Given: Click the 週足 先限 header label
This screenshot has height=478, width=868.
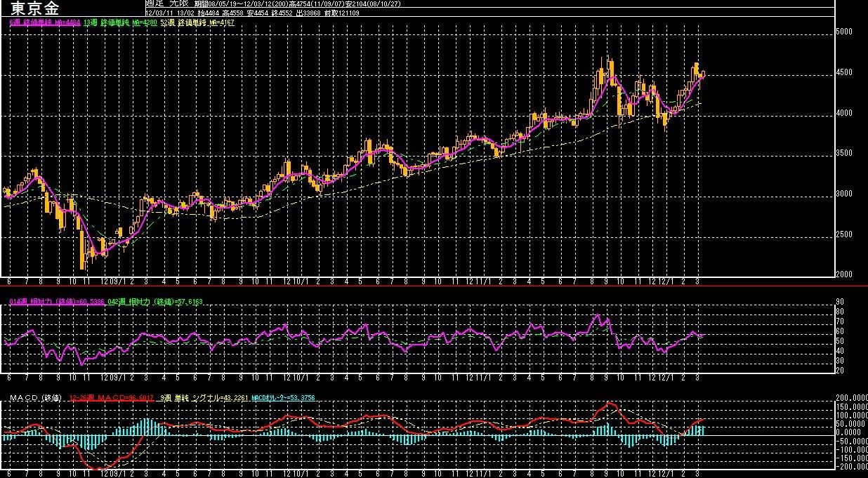Looking at the screenshot, I should tap(166, 4).
